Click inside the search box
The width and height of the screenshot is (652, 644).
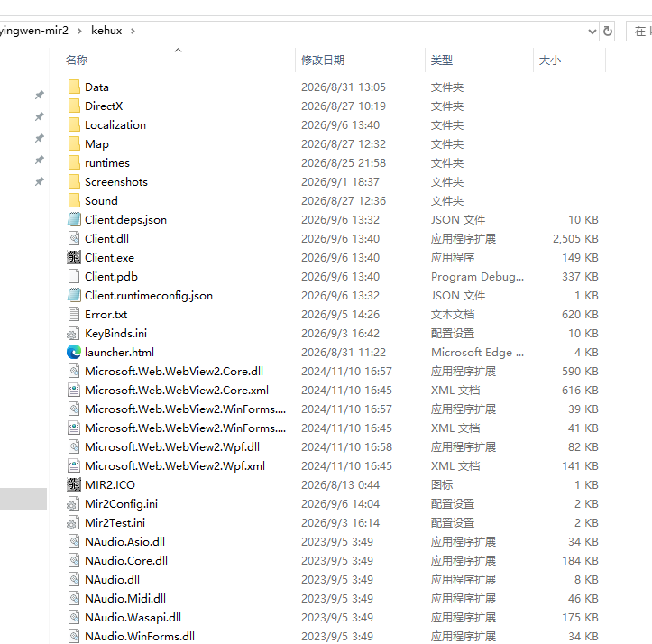[640, 32]
